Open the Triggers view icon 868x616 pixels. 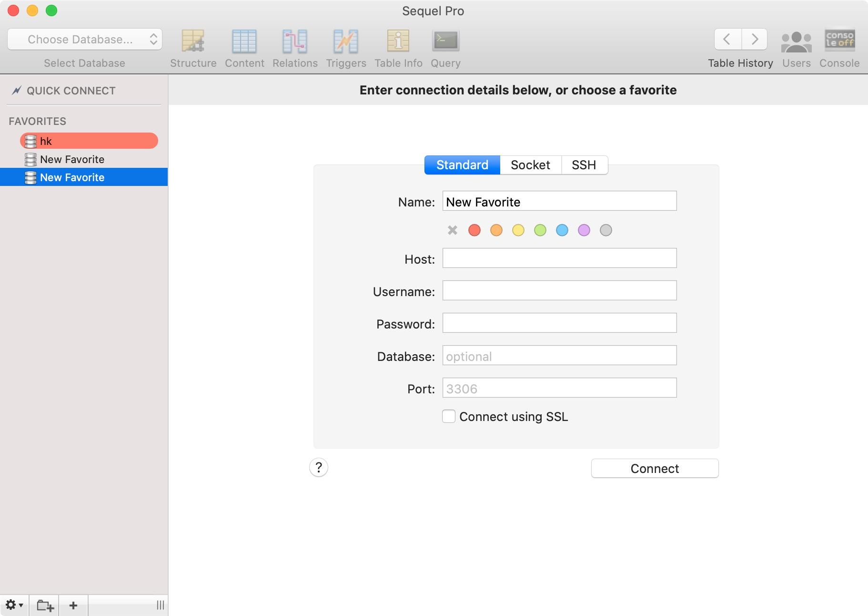coord(346,41)
